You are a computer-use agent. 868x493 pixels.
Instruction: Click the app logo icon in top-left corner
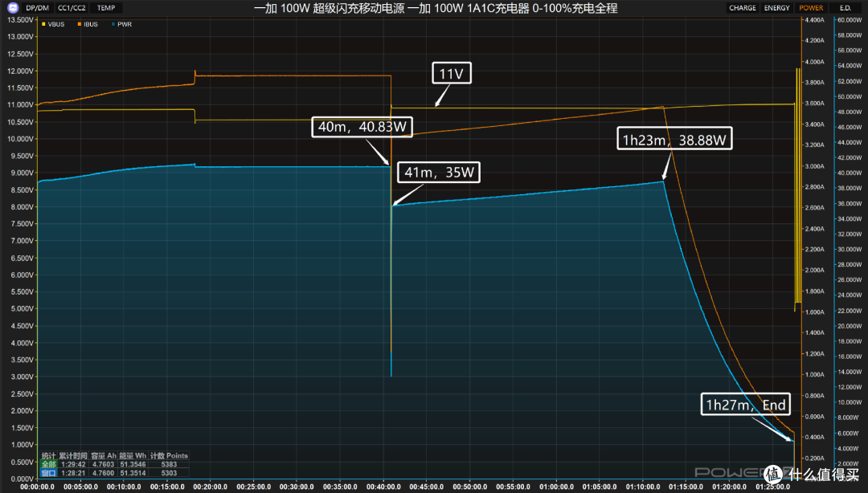[x=13, y=8]
